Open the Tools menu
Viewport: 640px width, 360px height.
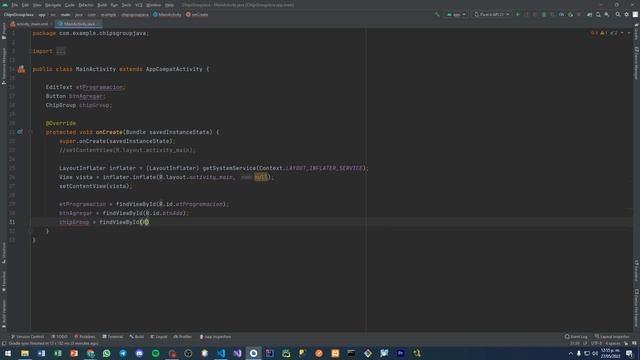(x=126, y=5)
